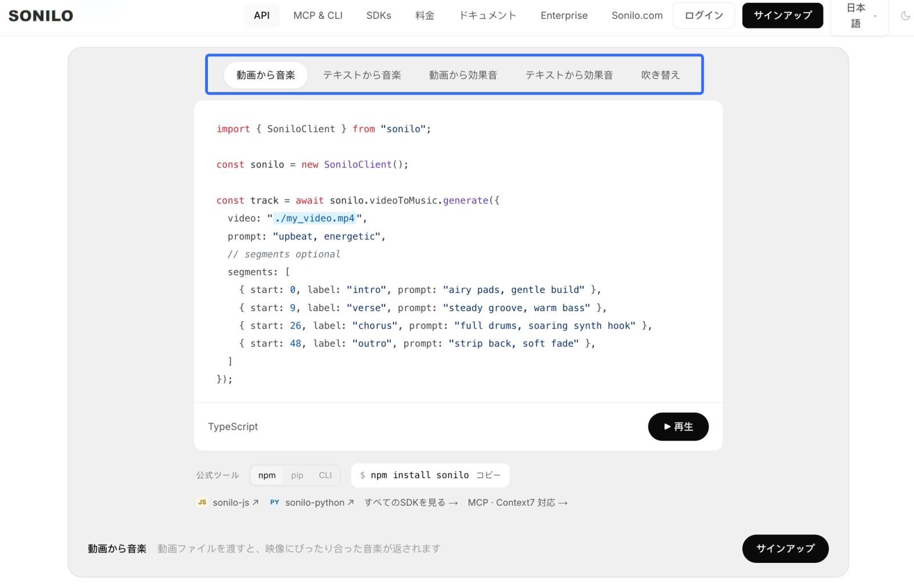Image resolution: width=914 pixels, height=588 pixels.
Task: Select the 動画から音楽 tab
Action: [266, 75]
